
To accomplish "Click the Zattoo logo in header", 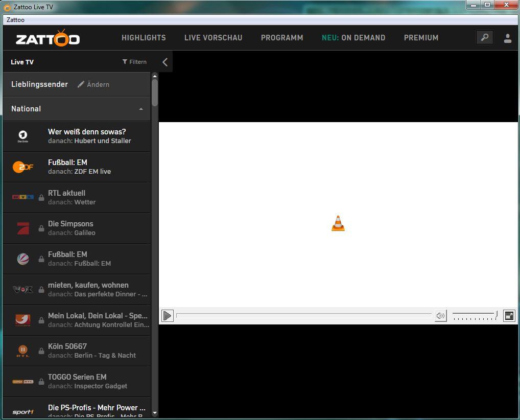I will pos(48,38).
